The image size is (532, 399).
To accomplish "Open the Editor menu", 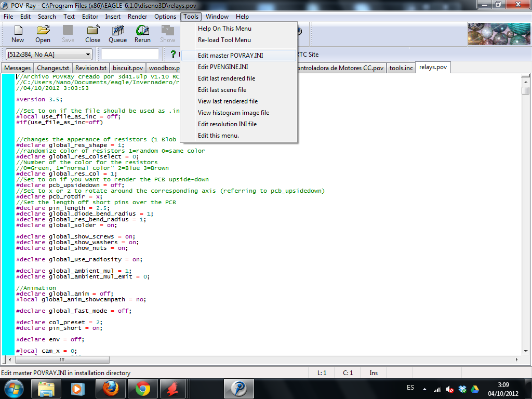I will click(x=90, y=16).
